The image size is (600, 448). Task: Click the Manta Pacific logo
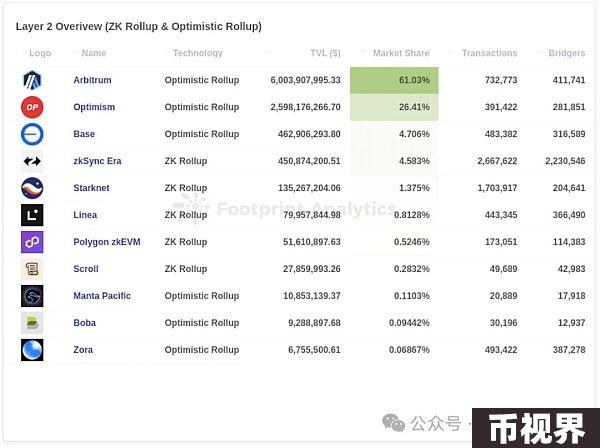[32, 296]
